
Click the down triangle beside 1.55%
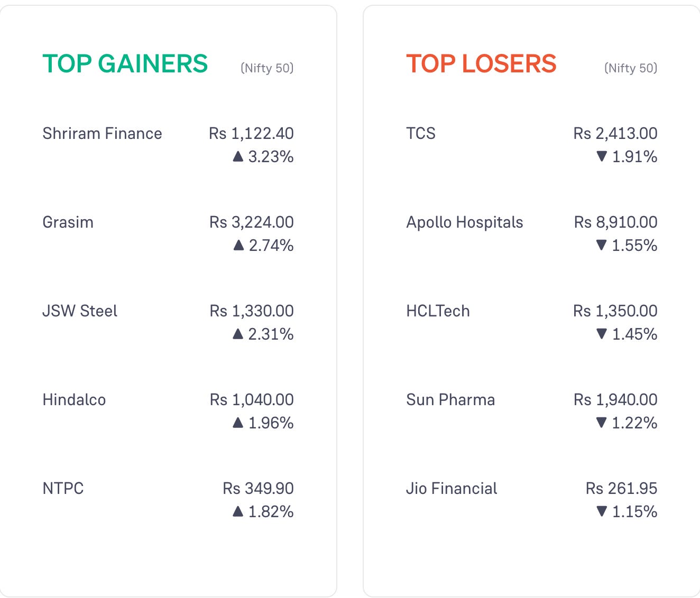click(x=601, y=245)
